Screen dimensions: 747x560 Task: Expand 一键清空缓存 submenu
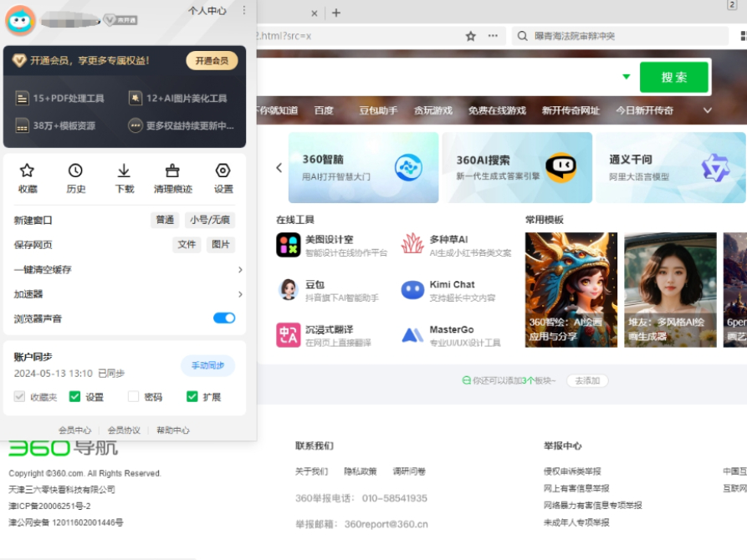(x=240, y=269)
